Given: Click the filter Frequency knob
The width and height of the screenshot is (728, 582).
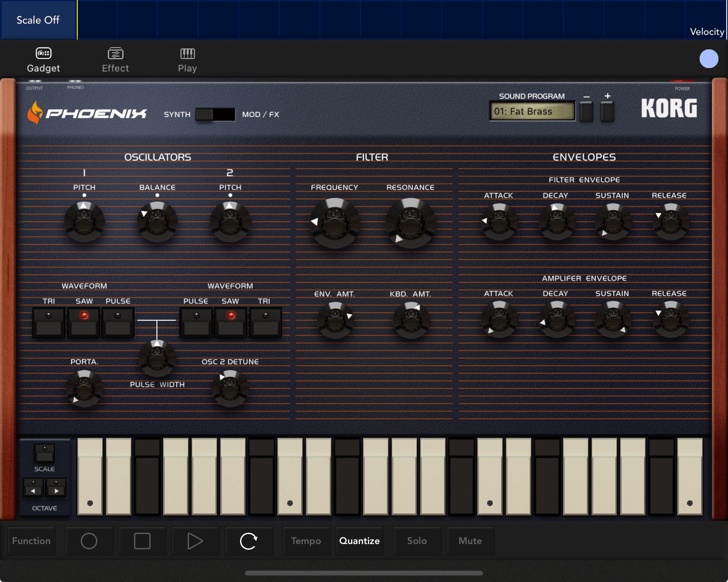Looking at the screenshot, I should (x=335, y=223).
